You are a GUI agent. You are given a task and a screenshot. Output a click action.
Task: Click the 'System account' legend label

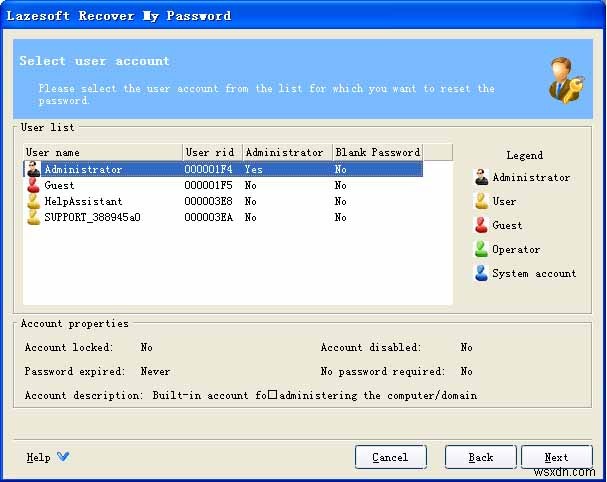534,273
